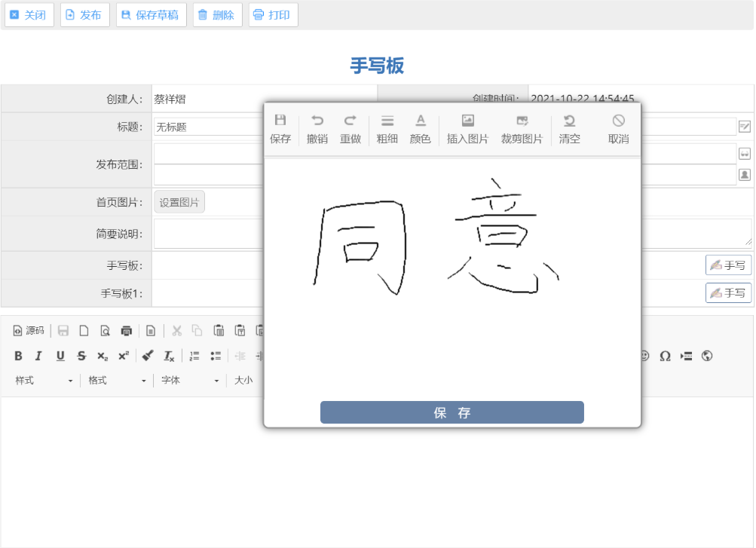Click the 清空 clear canvas icon

pos(569,128)
